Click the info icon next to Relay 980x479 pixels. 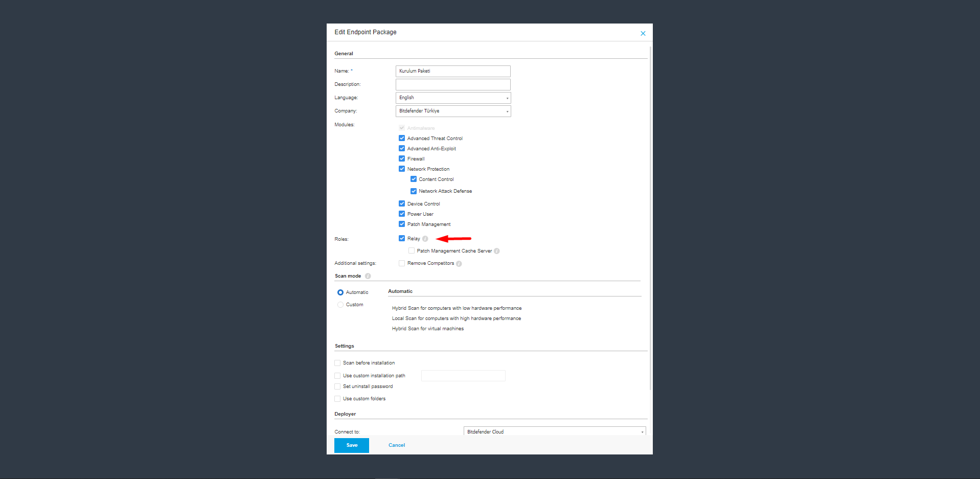(x=425, y=239)
